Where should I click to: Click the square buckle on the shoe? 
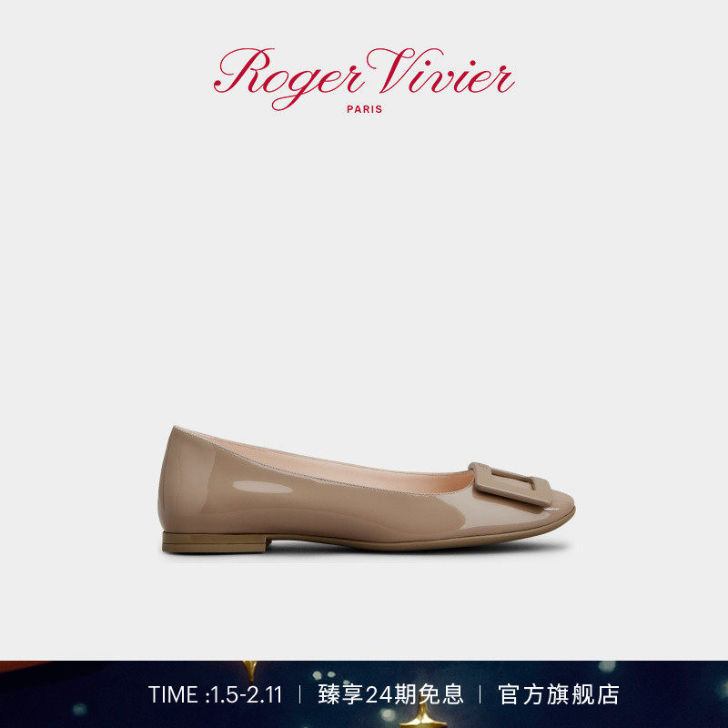(x=510, y=484)
